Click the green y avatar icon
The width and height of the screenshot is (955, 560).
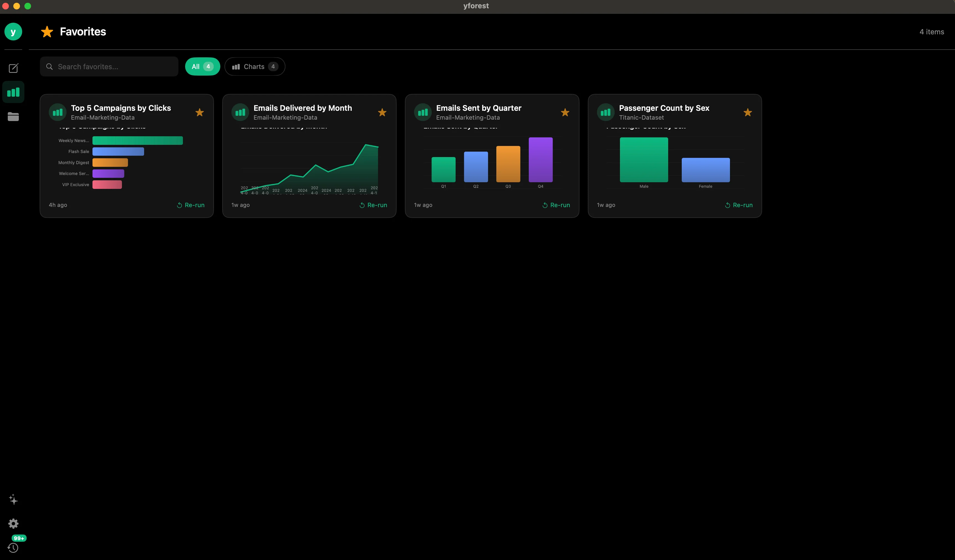point(13,32)
